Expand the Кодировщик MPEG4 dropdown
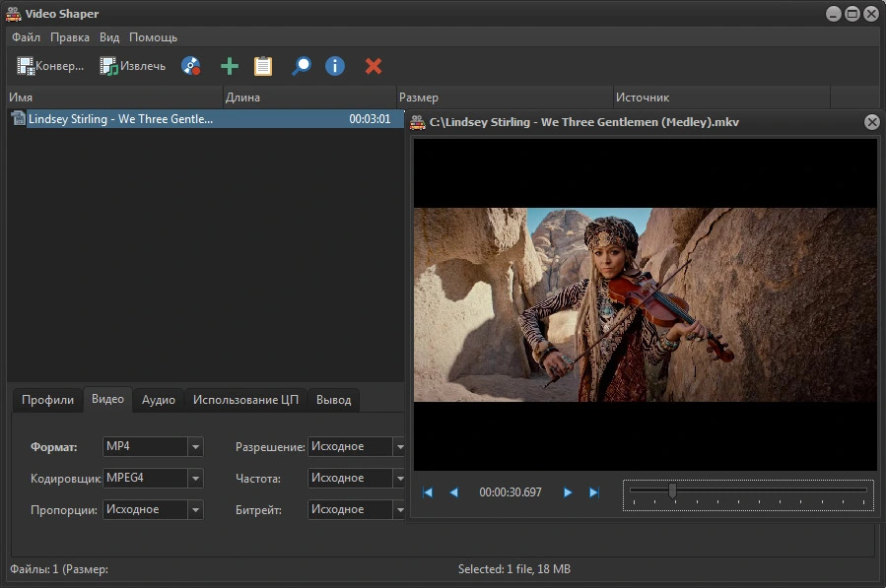Image resolution: width=886 pixels, height=588 pixels. 195,479
